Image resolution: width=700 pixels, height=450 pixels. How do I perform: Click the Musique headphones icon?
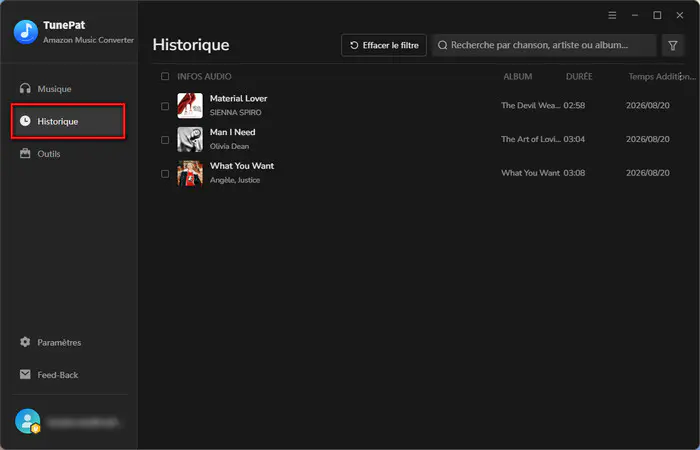25,88
